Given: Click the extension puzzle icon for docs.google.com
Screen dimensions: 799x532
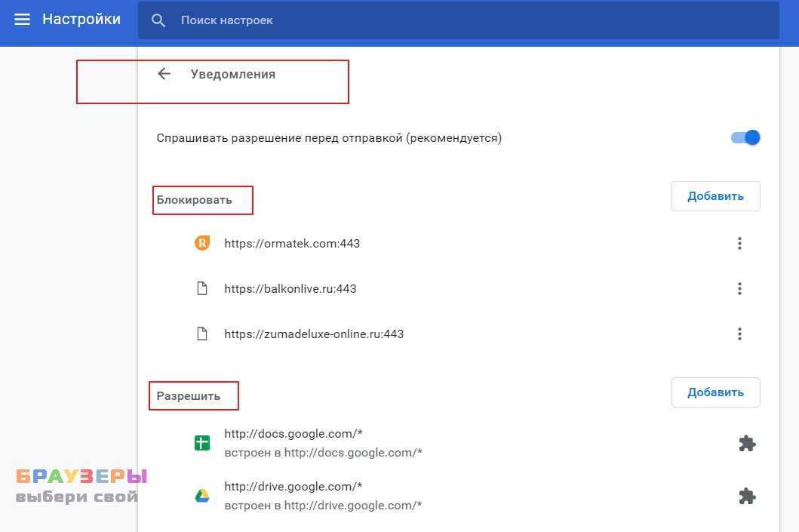Looking at the screenshot, I should [x=746, y=444].
